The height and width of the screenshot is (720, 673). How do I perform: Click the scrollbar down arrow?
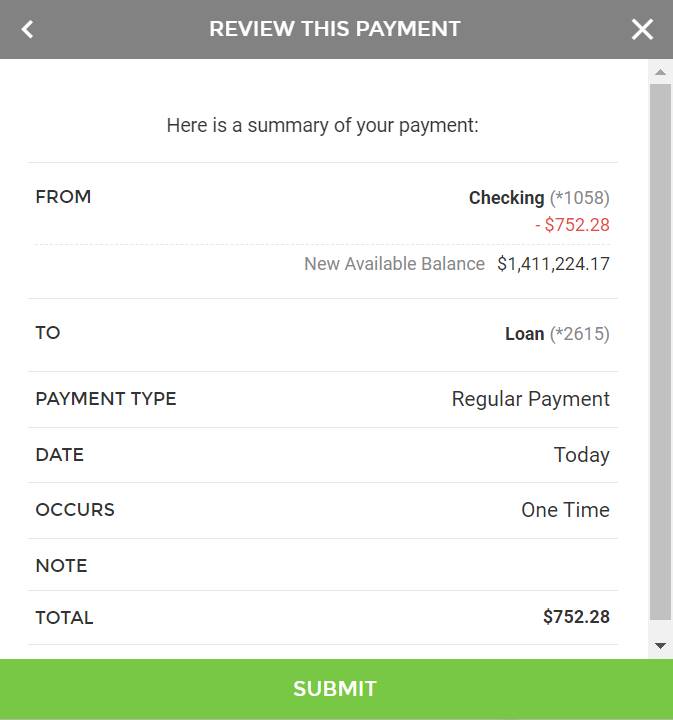[x=660, y=646]
